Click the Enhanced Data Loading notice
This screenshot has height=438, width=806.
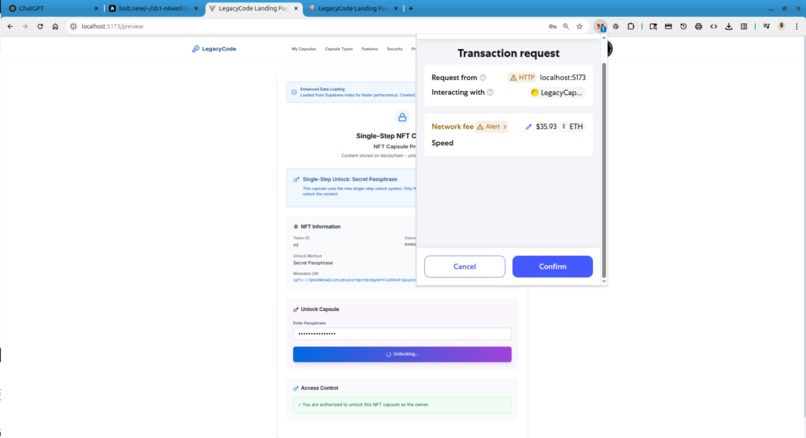(x=351, y=92)
